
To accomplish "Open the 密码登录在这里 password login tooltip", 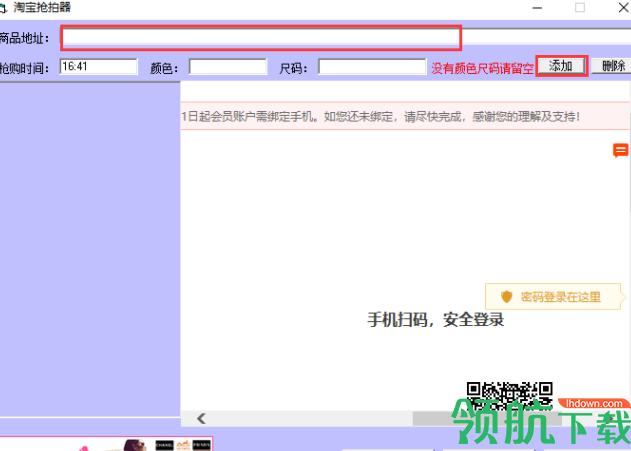I will coord(555,297).
